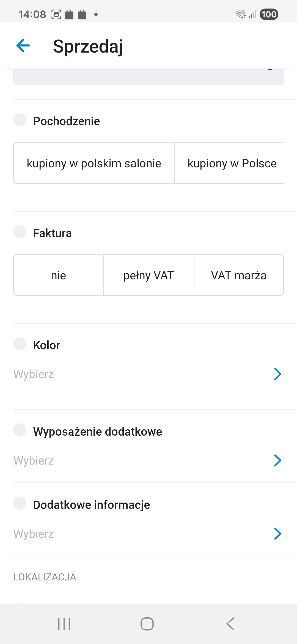The image size is (297, 644).
Task: Tap the Faktura status circle
Action: [x=20, y=231]
